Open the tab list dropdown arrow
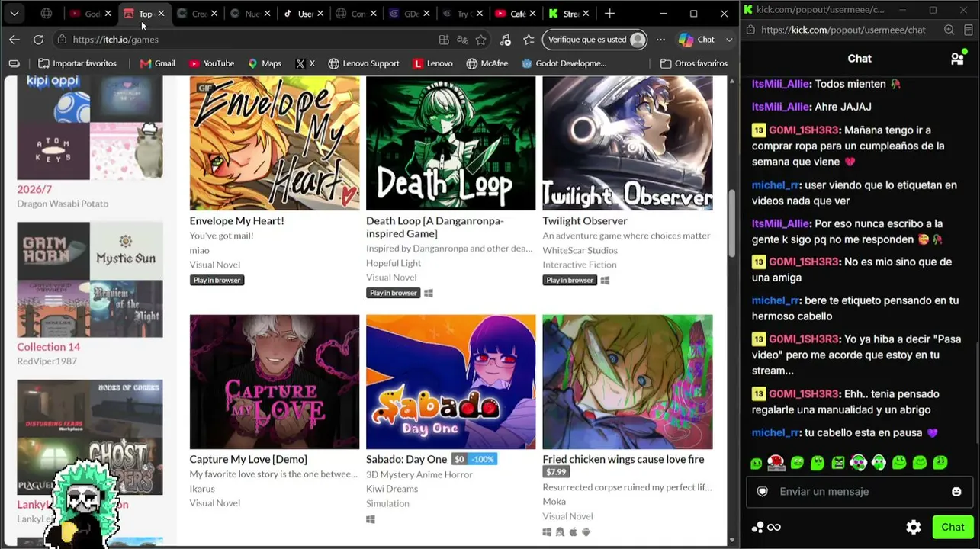 [x=14, y=14]
